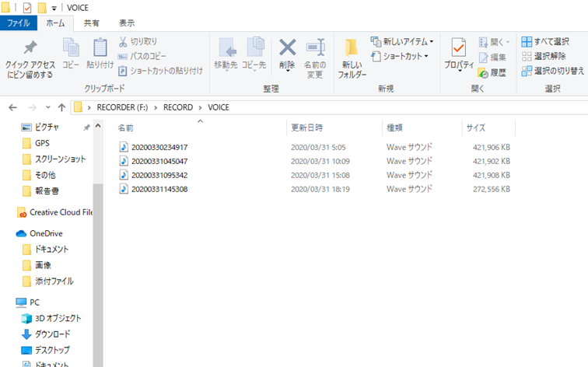The image size is (588, 367).
Task: Click size cell 272,556 KB
Action: 492,189
